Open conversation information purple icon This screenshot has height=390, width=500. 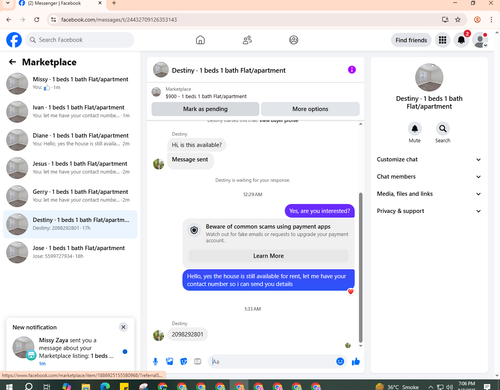tap(352, 70)
